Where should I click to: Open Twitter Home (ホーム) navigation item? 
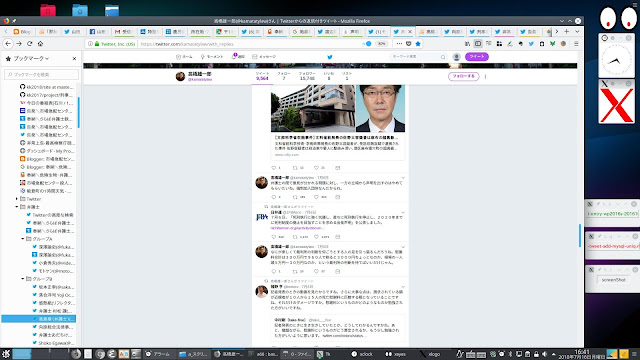pyautogui.click(x=184, y=57)
